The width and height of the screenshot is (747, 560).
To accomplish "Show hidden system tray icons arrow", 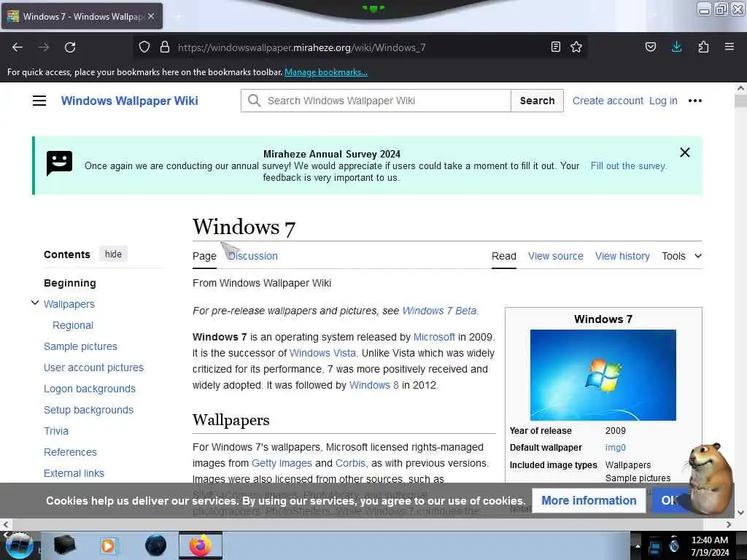I will point(638,546).
